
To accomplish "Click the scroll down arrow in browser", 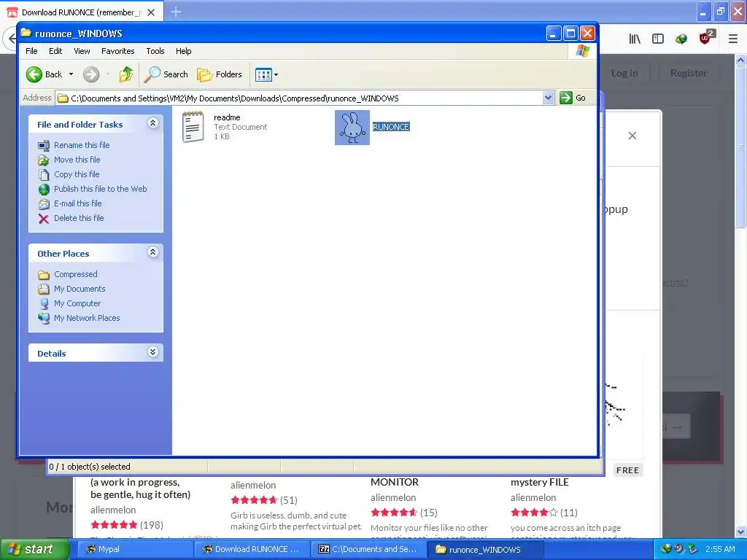I will 741,532.
